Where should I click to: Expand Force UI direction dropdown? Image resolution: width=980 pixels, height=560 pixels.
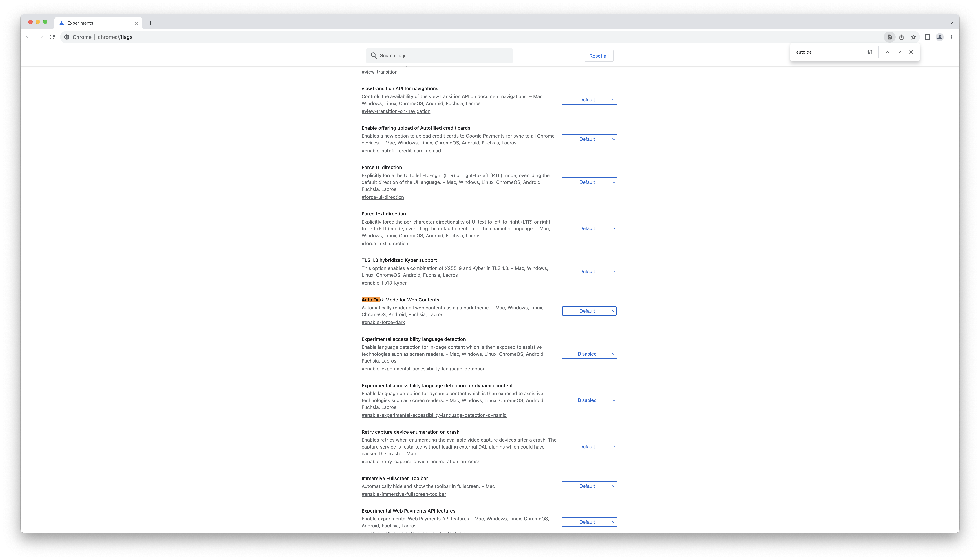tap(589, 182)
